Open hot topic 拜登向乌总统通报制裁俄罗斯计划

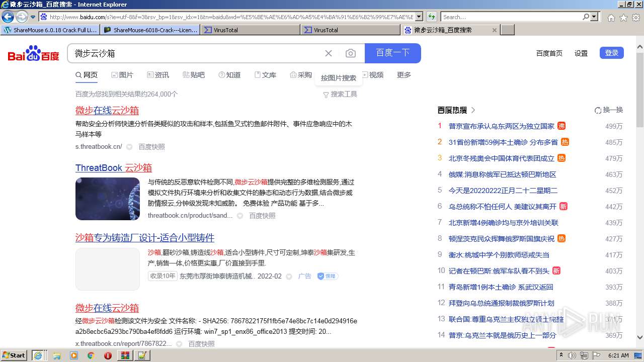(502, 303)
